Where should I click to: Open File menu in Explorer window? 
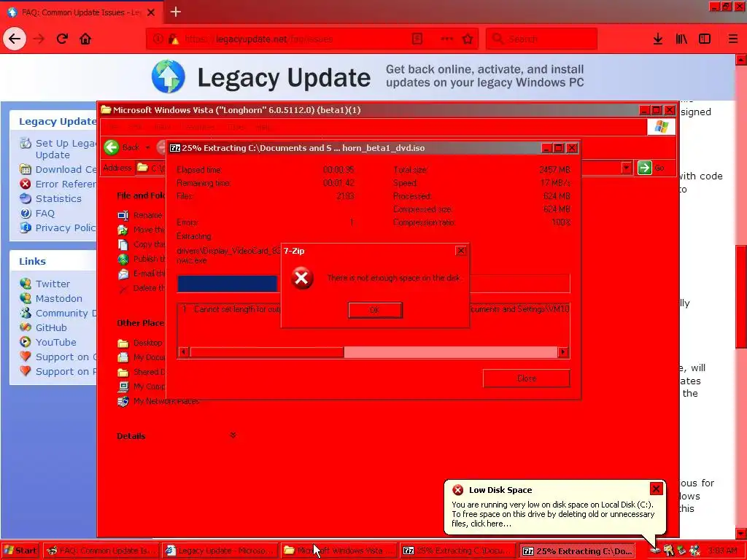point(113,127)
